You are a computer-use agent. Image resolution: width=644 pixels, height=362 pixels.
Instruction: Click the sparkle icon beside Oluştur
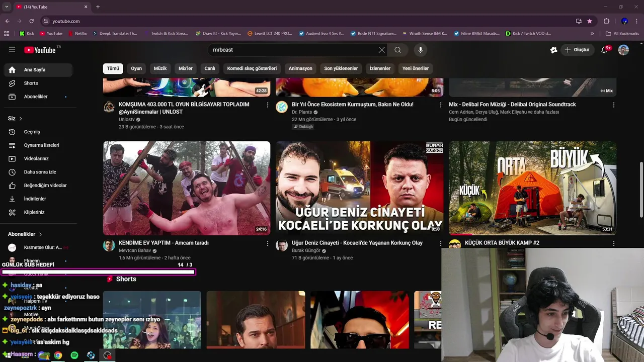[553, 50]
